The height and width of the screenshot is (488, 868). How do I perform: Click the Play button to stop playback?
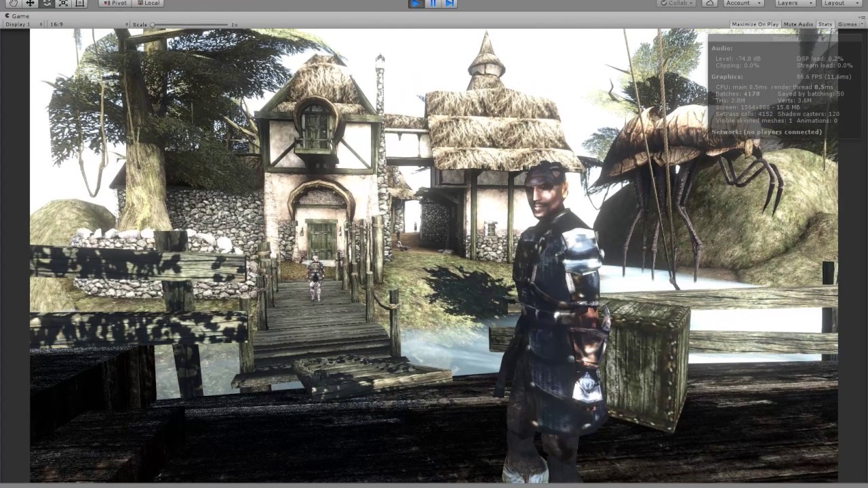416,4
